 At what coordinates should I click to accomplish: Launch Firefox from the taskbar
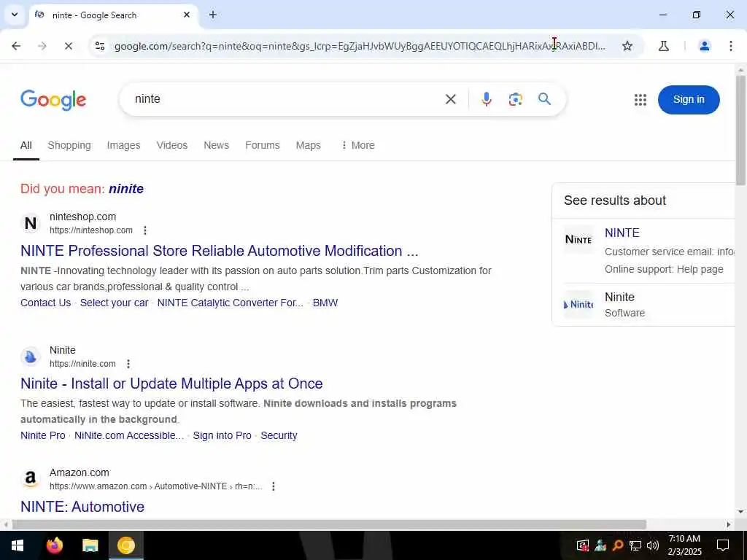pos(54,545)
